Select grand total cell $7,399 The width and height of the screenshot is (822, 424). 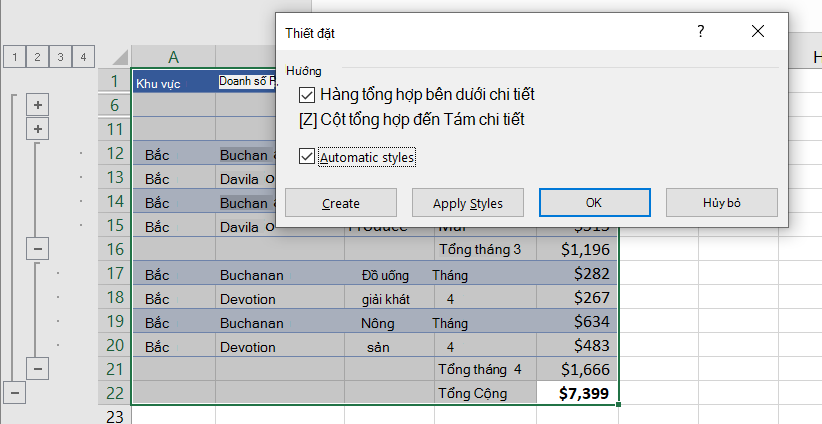[x=578, y=393]
